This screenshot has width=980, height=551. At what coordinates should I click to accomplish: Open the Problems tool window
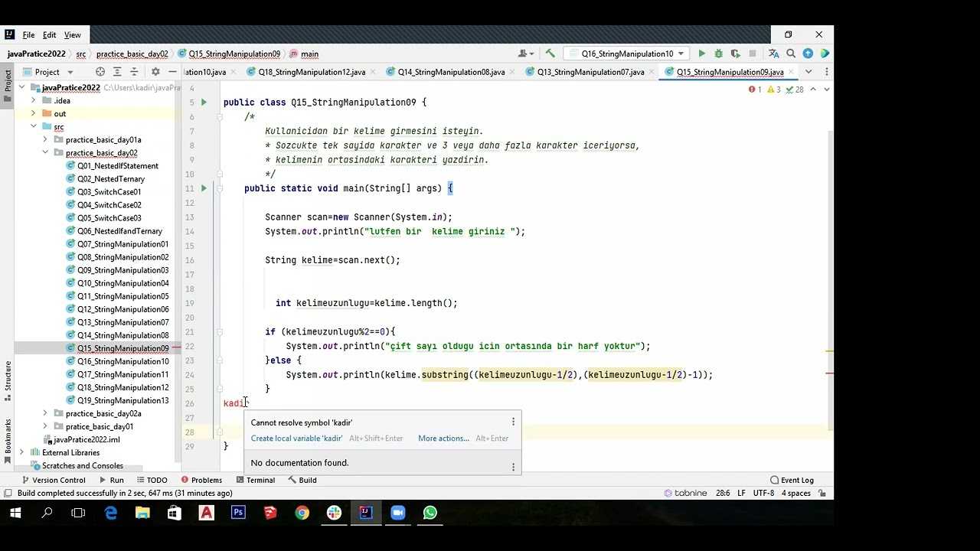point(201,480)
